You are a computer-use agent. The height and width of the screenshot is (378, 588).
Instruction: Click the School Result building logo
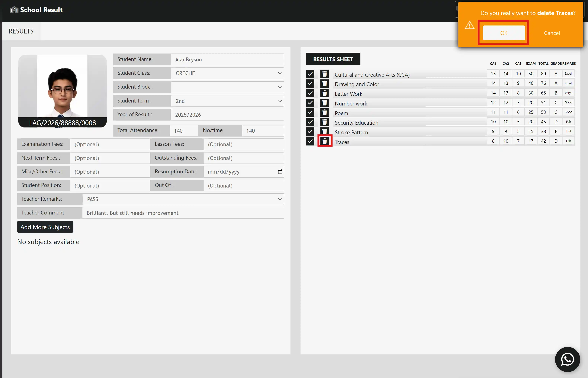pos(14,10)
